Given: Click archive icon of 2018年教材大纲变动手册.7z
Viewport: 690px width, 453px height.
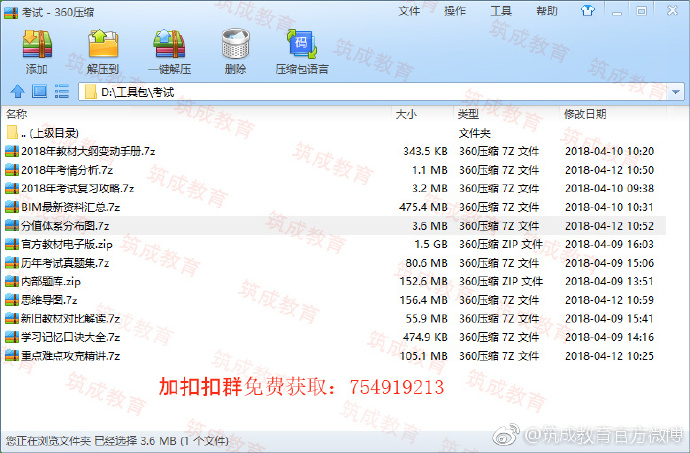Looking at the screenshot, I should point(12,151).
